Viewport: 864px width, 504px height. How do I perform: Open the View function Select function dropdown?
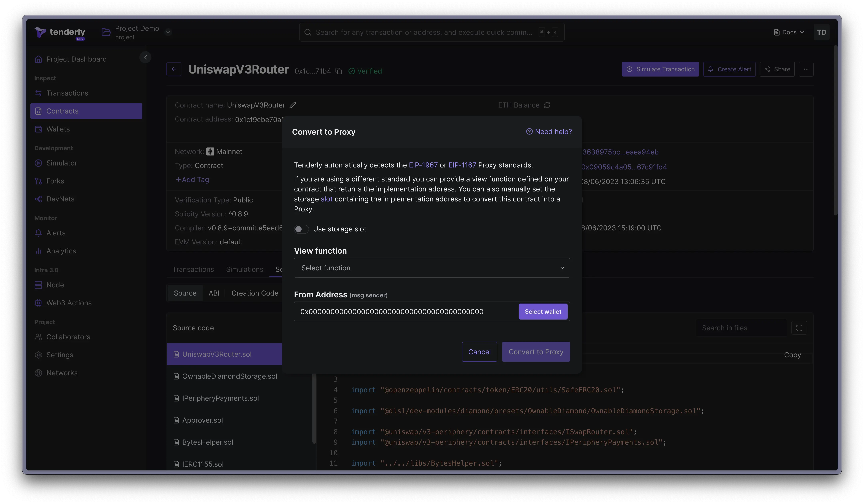(x=432, y=268)
